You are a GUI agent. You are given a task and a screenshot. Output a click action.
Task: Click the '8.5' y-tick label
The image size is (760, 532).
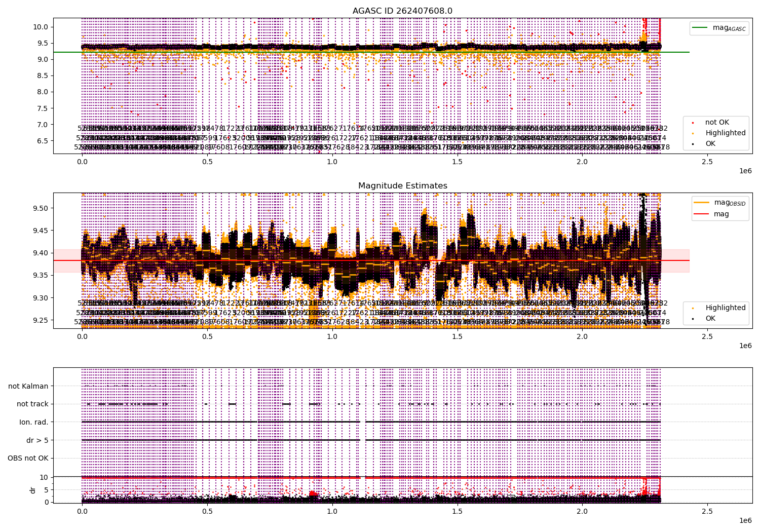point(43,75)
